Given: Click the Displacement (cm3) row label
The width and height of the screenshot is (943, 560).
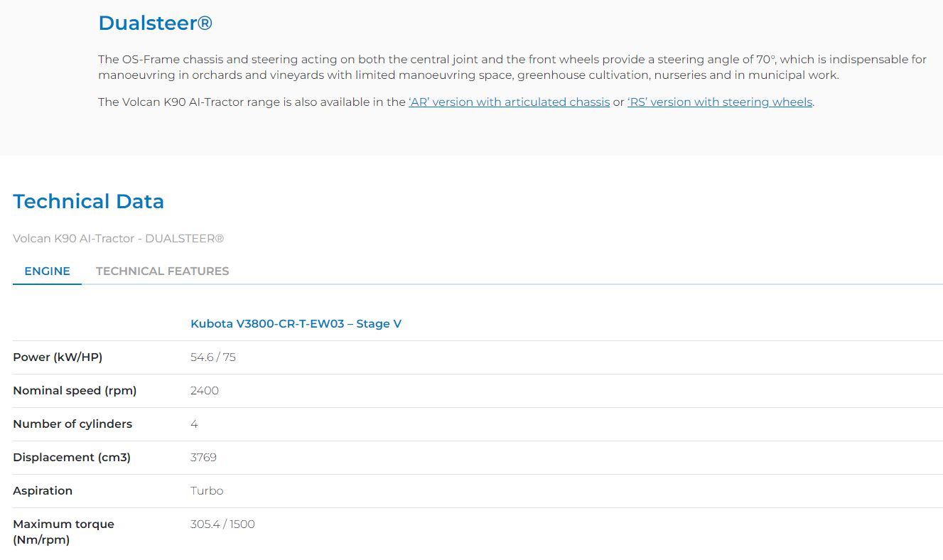Looking at the screenshot, I should coord(72,458).
